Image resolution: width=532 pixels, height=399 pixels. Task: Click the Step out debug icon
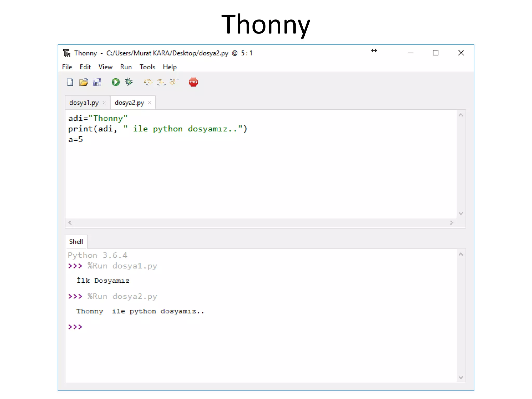pos(174,82)
